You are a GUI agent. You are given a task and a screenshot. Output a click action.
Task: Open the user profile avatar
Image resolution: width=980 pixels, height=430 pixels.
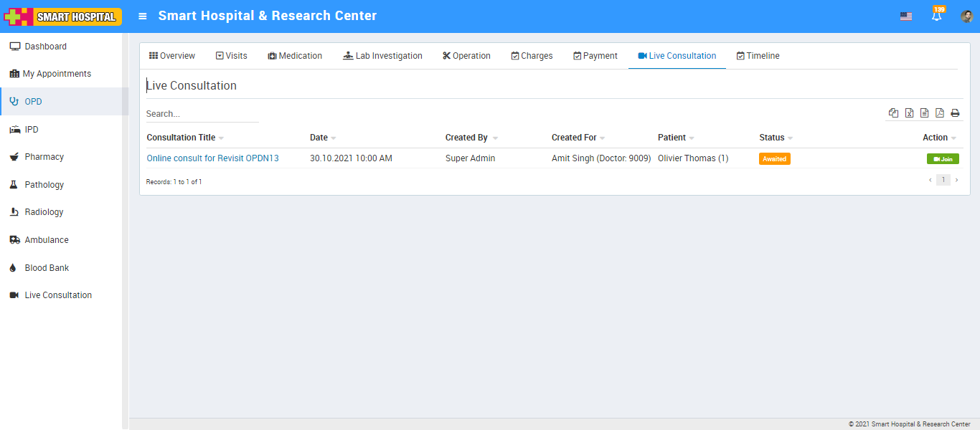(966, 16)
